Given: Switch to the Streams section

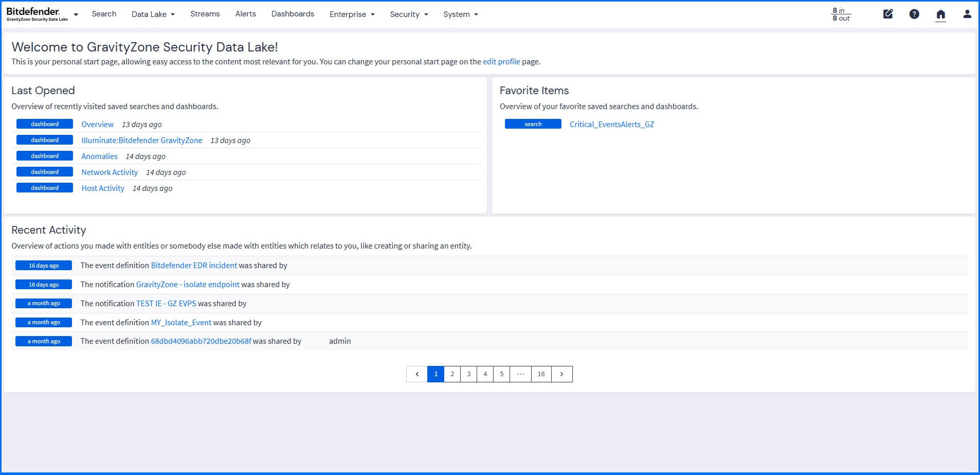Looking at the screenshot, I should 205,14.
